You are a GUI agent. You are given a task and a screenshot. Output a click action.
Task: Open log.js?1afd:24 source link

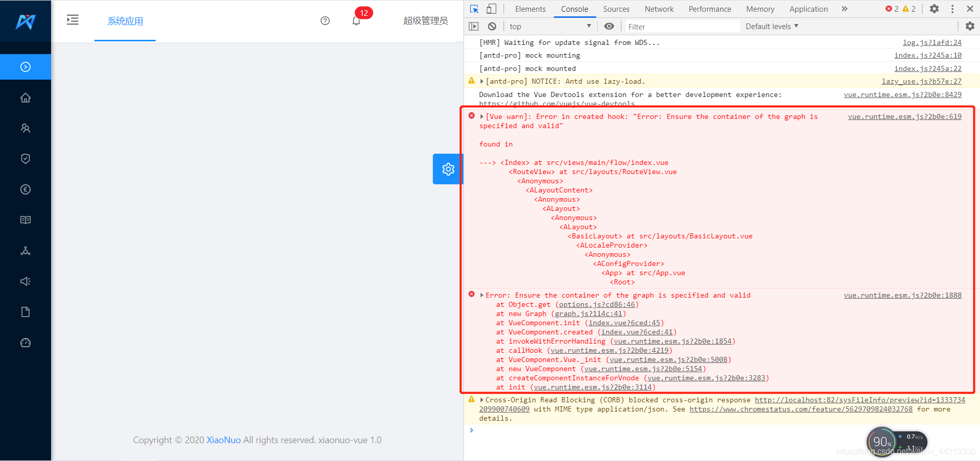click(x=932, y=42)
